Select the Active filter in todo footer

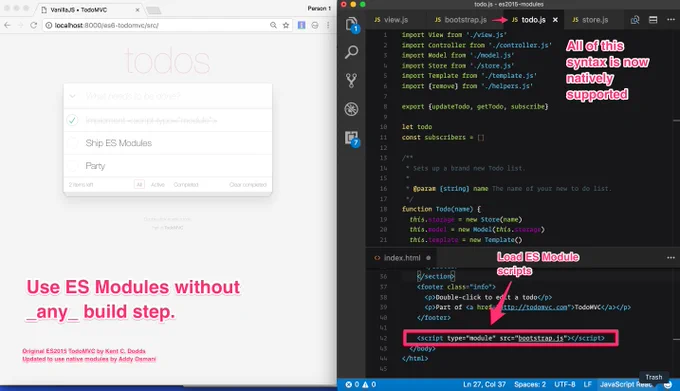click(157, 185)
